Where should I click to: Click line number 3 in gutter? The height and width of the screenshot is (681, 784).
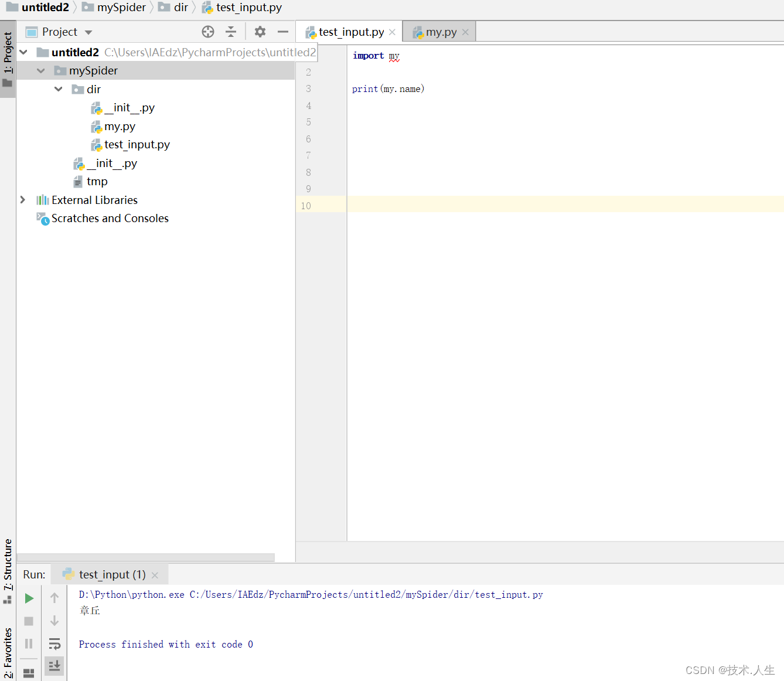pos(308,88)
